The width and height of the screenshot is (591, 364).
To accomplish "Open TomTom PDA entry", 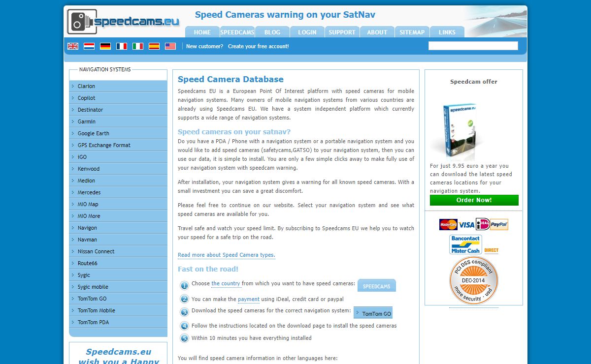I will click(118, 322).
